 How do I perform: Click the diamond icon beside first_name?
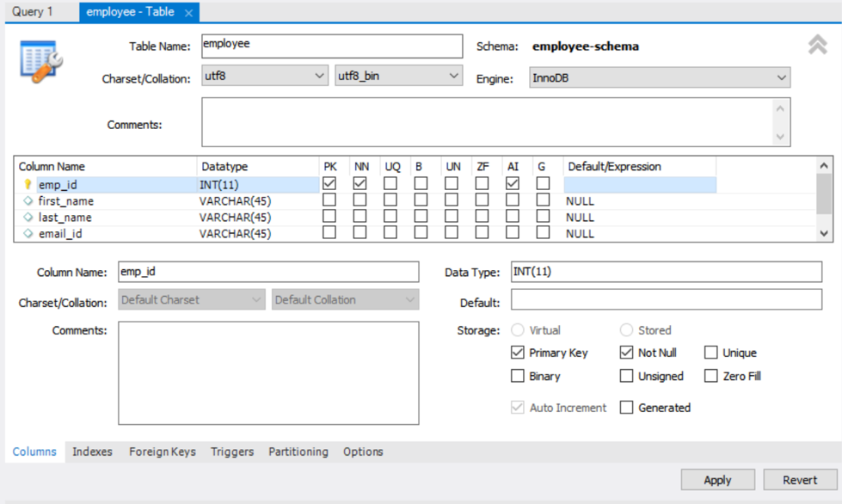point(28,200)
